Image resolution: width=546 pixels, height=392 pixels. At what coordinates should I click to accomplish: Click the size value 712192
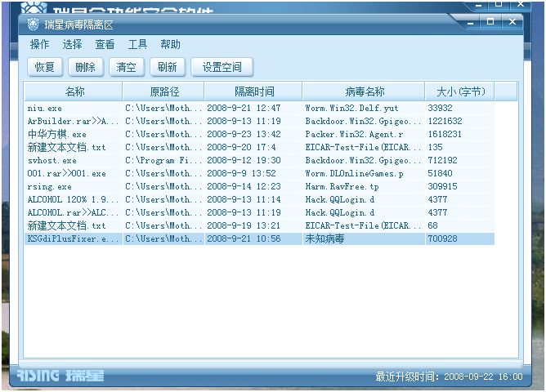click(442, 160)
